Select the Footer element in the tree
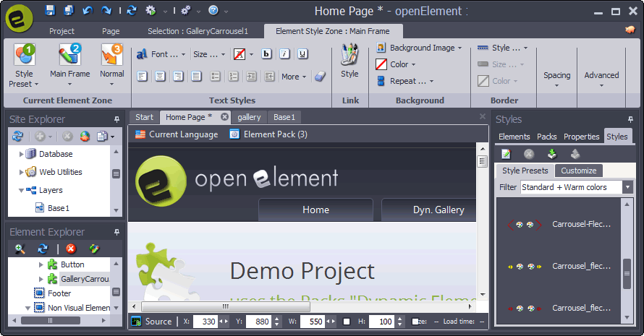 click(53, 293)
